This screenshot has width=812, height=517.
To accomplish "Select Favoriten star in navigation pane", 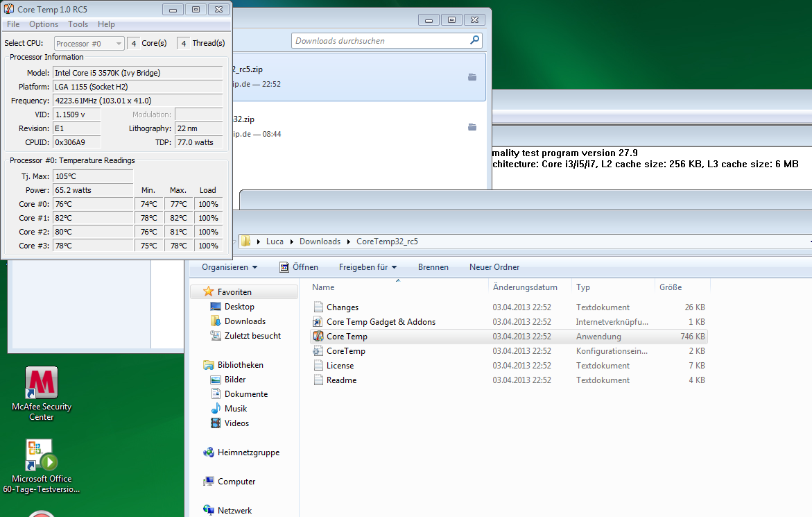I will click(209, 291).
